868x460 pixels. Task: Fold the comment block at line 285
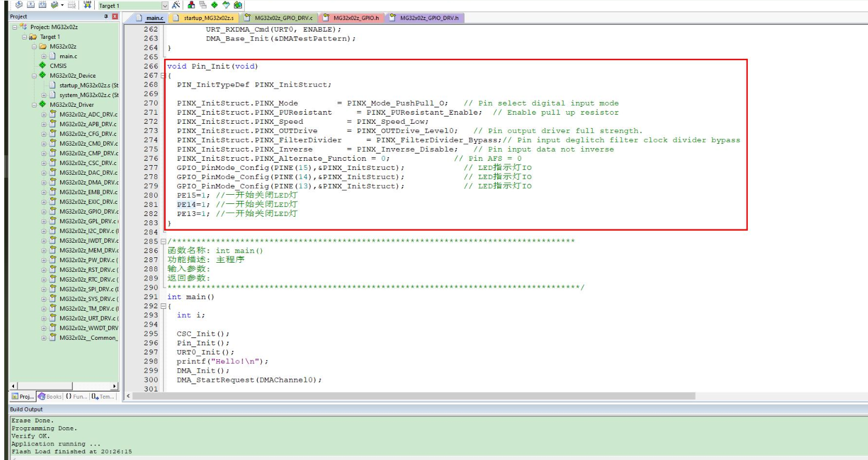[163, 242]
